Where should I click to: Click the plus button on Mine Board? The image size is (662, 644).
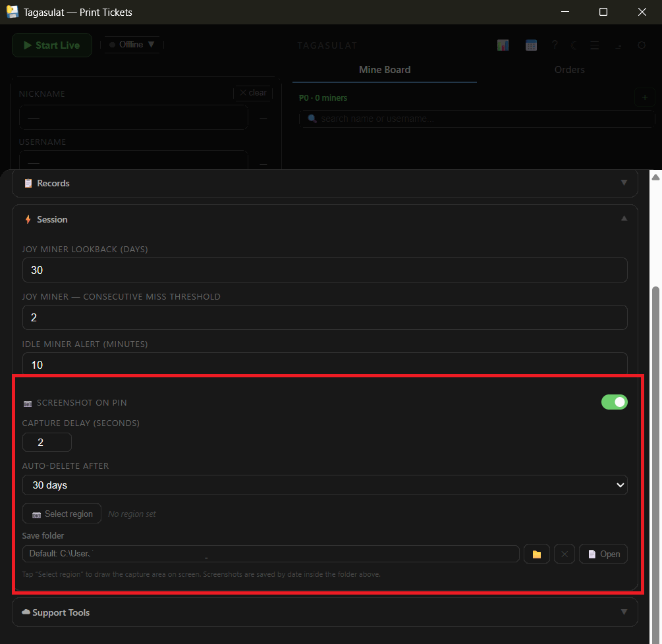point(645,97)
